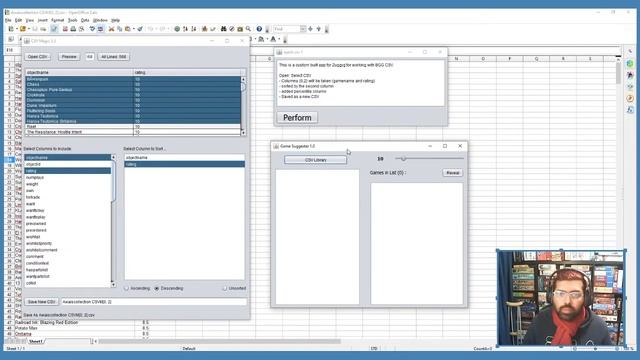640x360 pixels.
Task: Select 'weight' in columns list
Action: [67, 184]
